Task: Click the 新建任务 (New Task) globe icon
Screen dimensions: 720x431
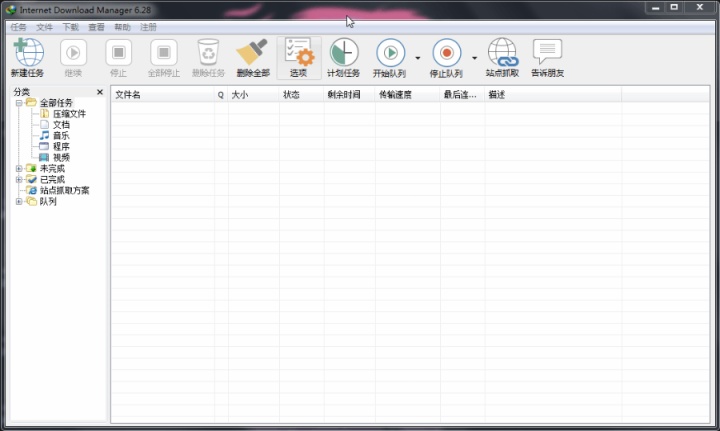Action: 28,53
